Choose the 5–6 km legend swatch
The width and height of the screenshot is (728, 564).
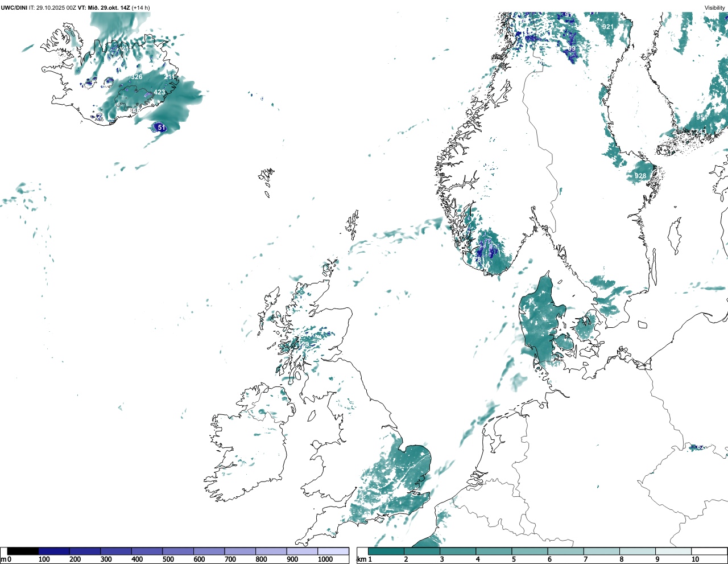[x=530, y=551]
